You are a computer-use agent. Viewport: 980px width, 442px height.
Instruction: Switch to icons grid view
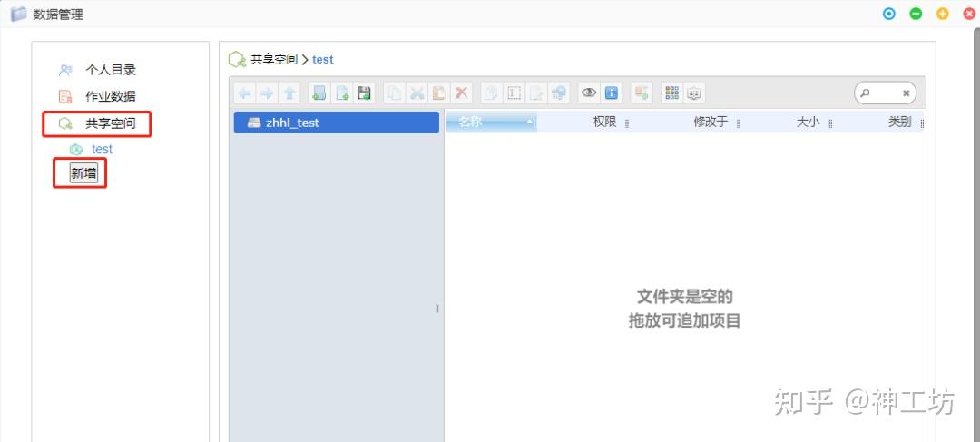click(x=671, y=93)
